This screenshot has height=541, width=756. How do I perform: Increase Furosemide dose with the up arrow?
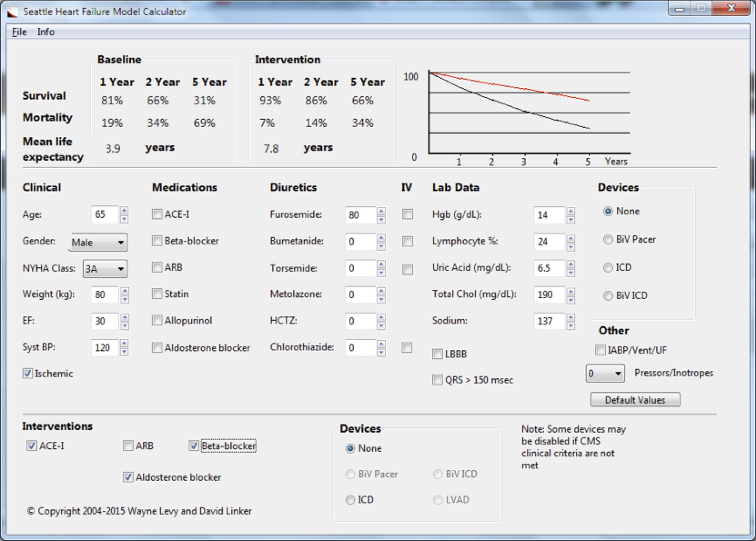[x=381, y=211]
